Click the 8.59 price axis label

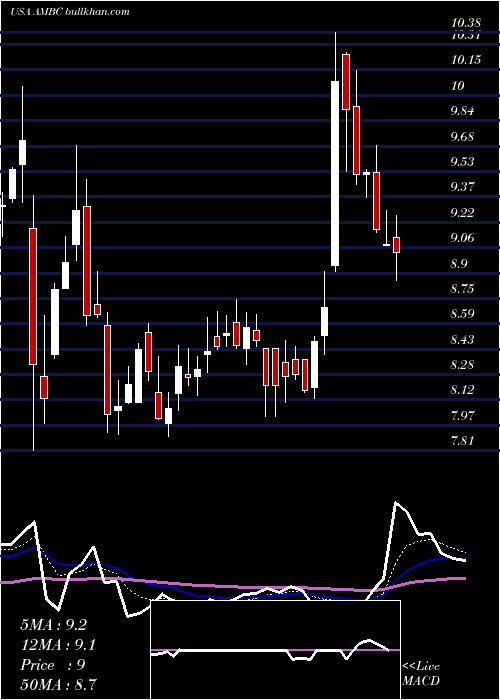click(x=463, y=314)
